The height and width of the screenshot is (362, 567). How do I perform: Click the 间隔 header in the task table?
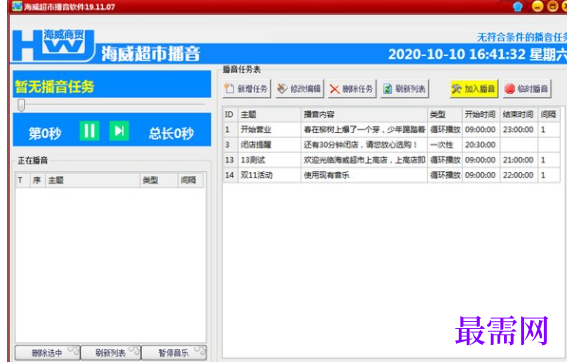[549, 115]
